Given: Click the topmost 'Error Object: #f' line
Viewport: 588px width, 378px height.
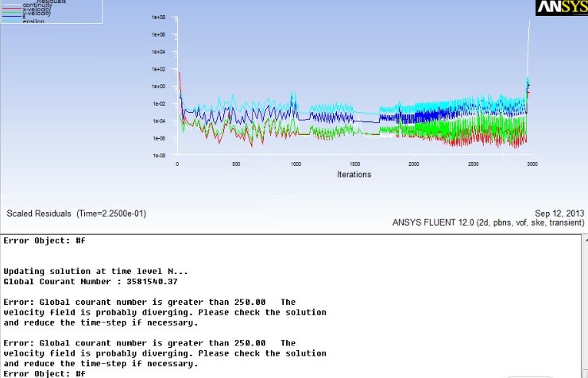Looking at the screenshot, I should pos(44,240).
